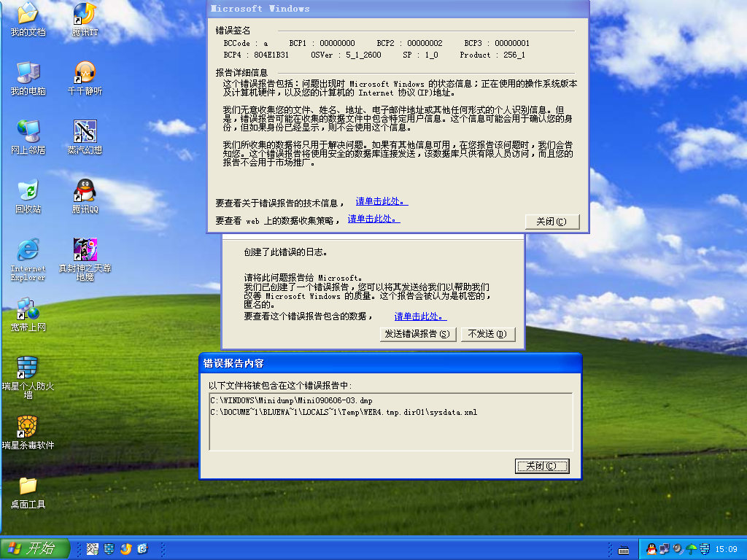Open the 回收站 recycle bin
747x560 pixels.
[28, 197]
